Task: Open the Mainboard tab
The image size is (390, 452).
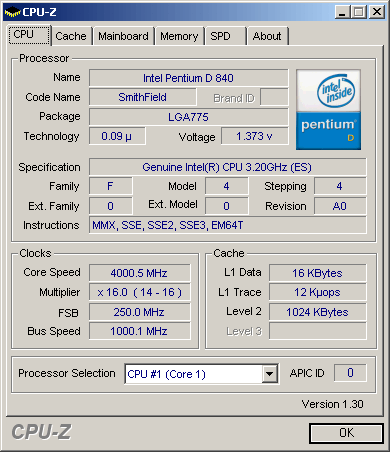Action: click(124, 36)
